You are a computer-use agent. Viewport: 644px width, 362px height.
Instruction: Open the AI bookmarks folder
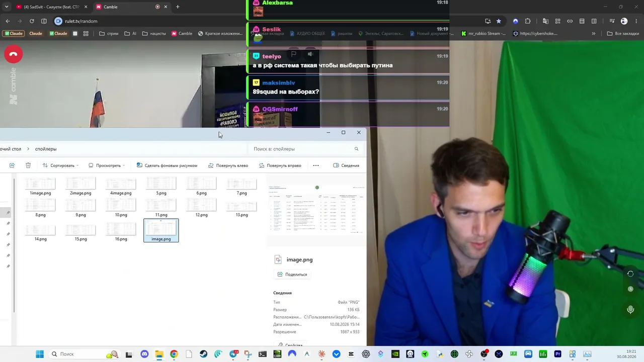[130, 34]
